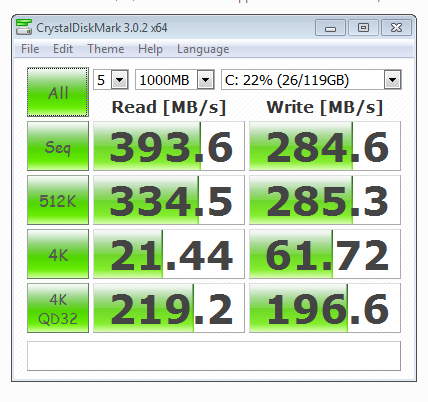The width and height of the screenshot is (428, 402).
Task: Minimize the CrystalDiskMark window
Action: point(330,28)
